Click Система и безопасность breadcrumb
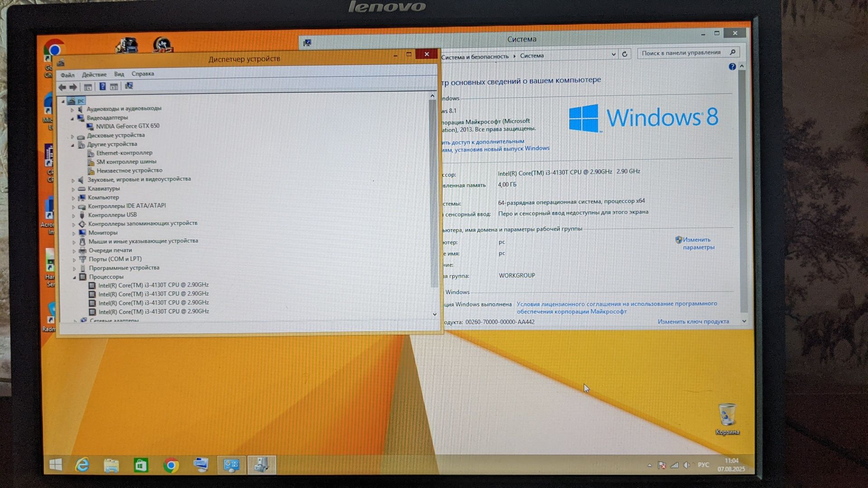Image resolution: width=868 pixels, height=488 pixels. [x=475, y=56]
